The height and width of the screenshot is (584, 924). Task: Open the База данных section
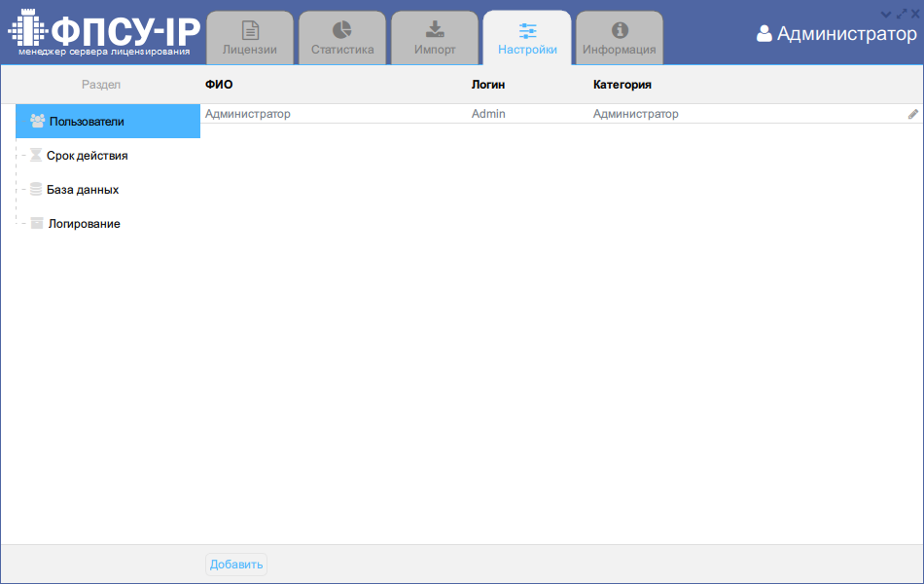83,190
